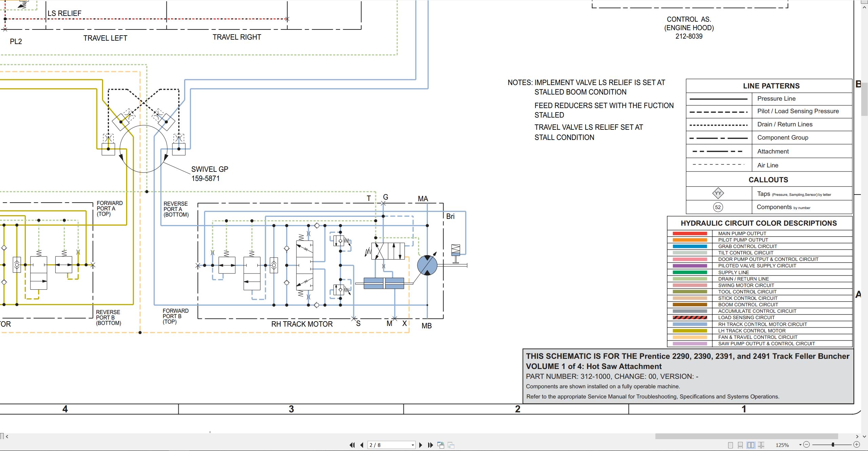Click the zoom slider handle
This screenshot has height=451, width=868.
tap(833, 445)
